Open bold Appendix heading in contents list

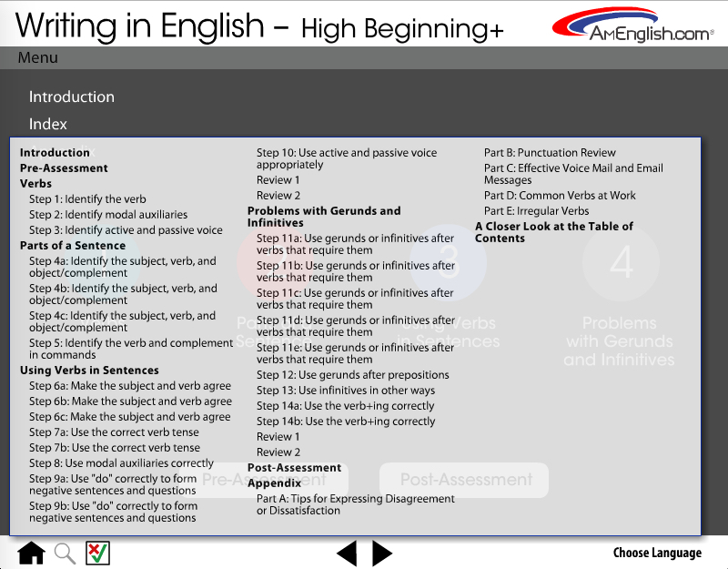[x=275, y=483]
